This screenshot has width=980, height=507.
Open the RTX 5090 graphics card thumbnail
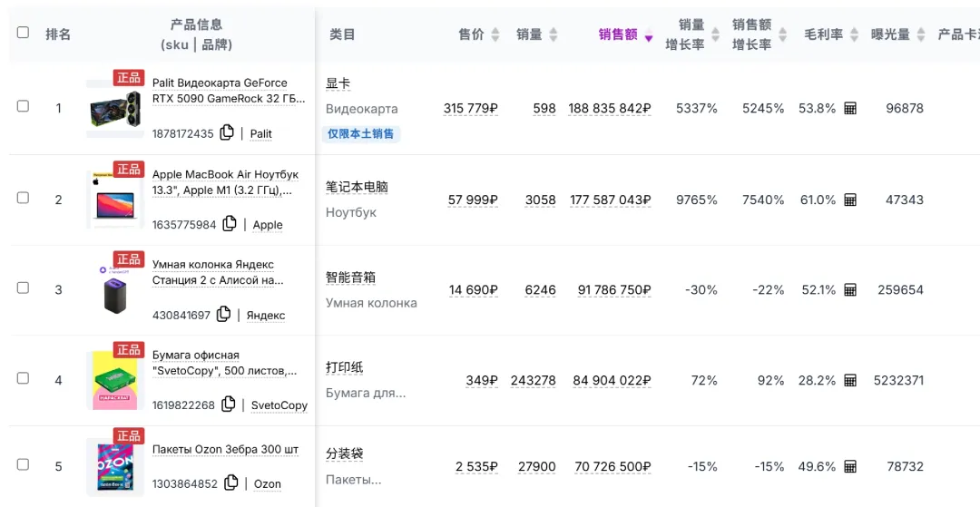(115, 109)
